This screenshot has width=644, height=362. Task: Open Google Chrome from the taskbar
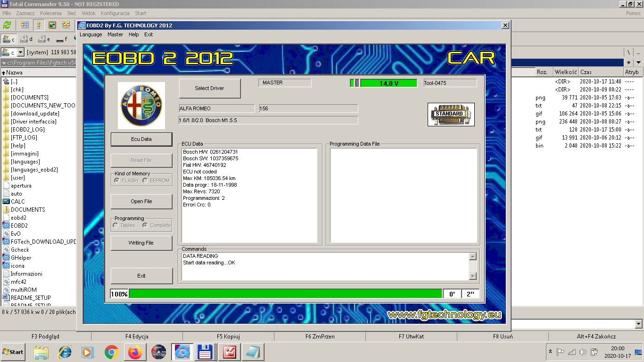(111, 352)
